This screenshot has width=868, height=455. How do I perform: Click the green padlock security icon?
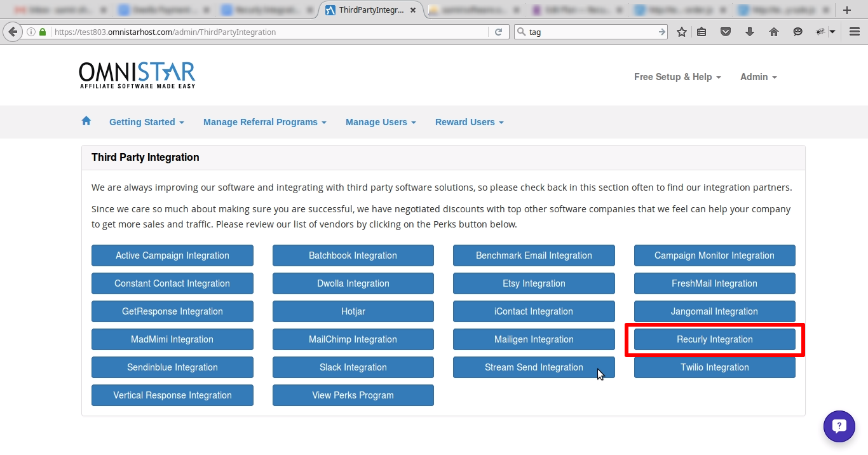[43, 32]
